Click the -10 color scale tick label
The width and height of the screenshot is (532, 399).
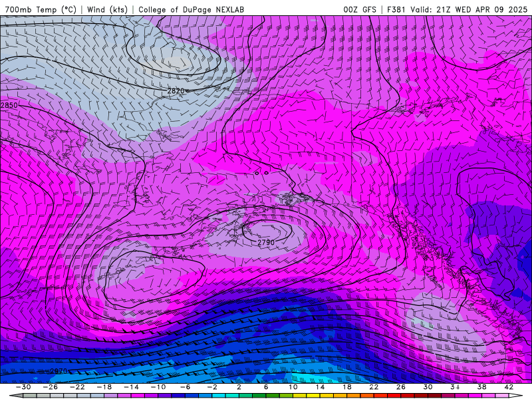click(158, 387)
